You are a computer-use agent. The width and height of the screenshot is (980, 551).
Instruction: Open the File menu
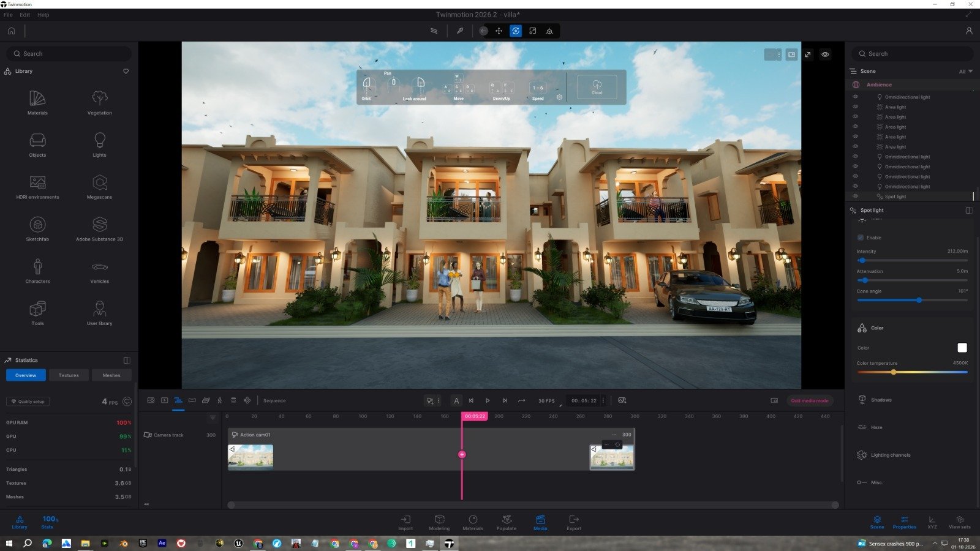pos(8,15)
